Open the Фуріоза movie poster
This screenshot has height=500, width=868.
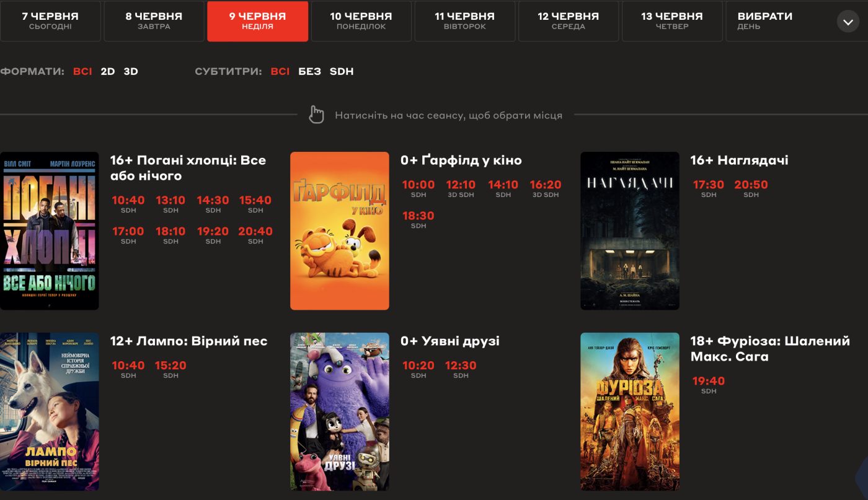(x=630, y=411)
